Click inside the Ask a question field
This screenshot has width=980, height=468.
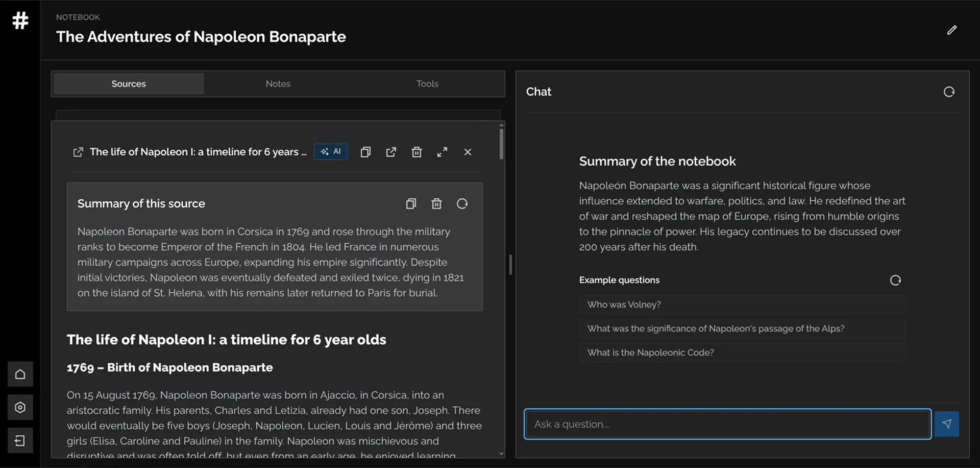point(664,424)
